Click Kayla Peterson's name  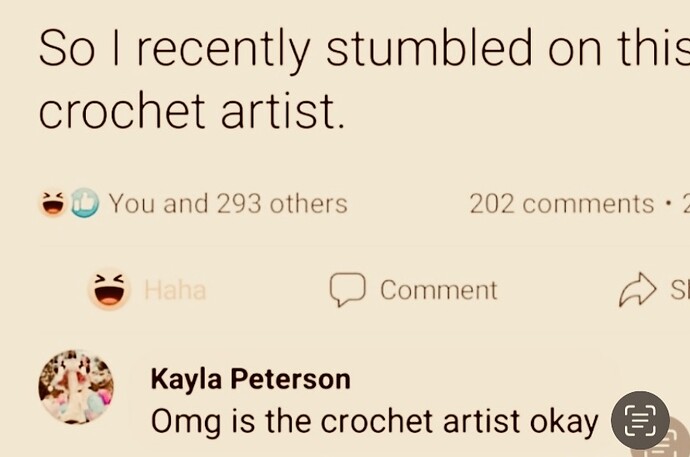point(250,379)
